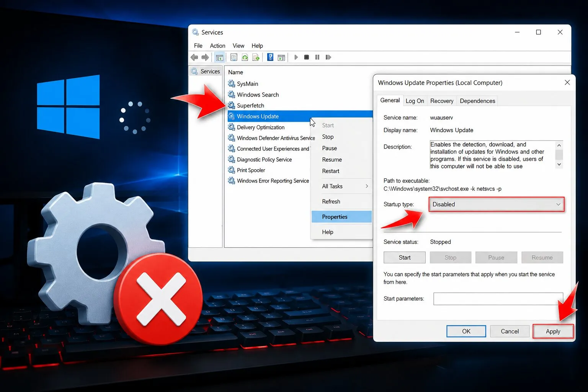Viewport: 588px width, 392px height.
Task: Click the gear icon beside Windows Defender Antivirus Service
Action: (x=232, y=138)
